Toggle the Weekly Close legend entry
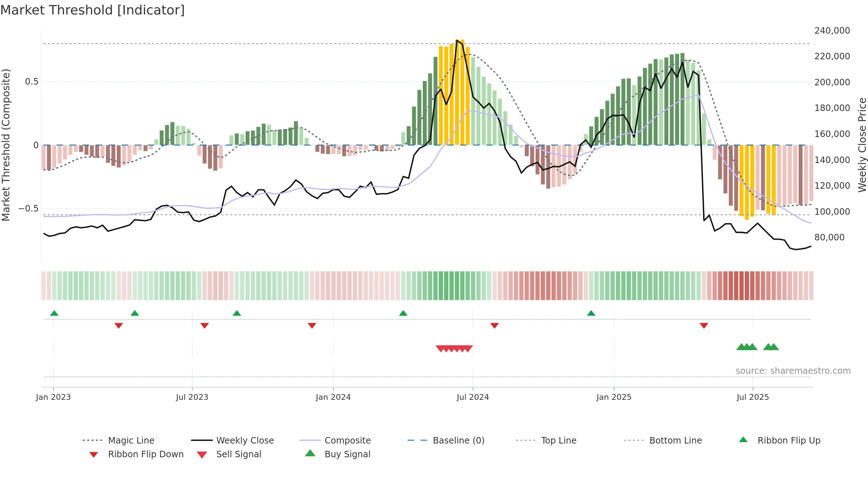Screen dimensions: 868x488 tap(233, 440)
